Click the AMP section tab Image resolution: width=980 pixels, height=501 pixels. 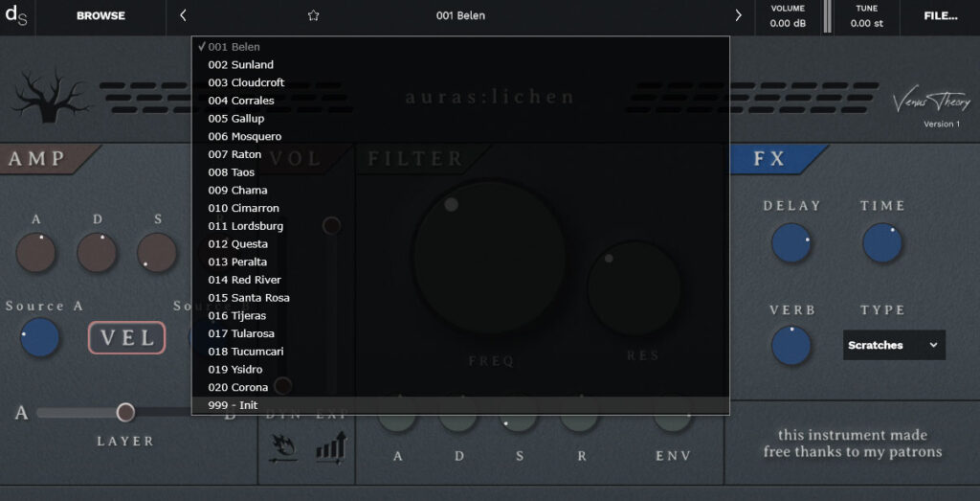click(x=50, y=159)
